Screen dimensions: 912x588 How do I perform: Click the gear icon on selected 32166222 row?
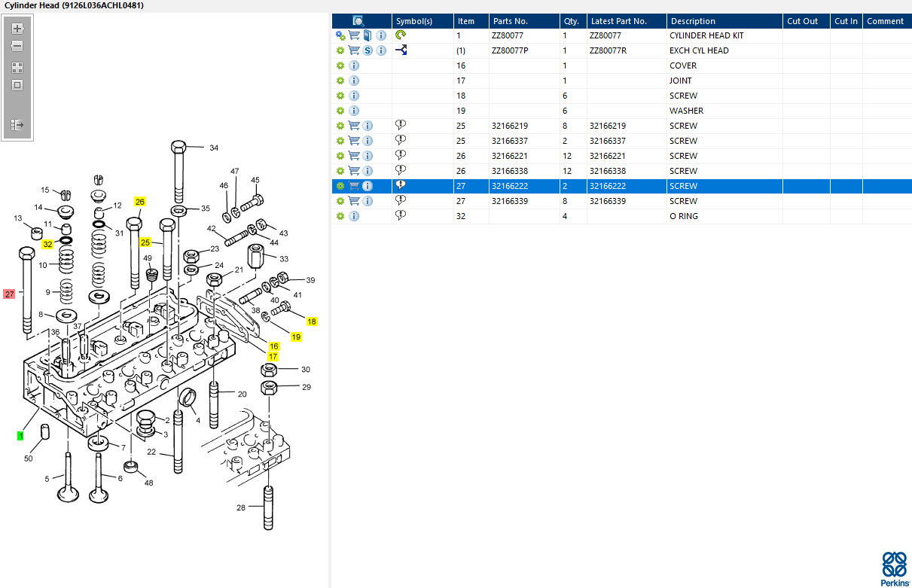point(340,186)
